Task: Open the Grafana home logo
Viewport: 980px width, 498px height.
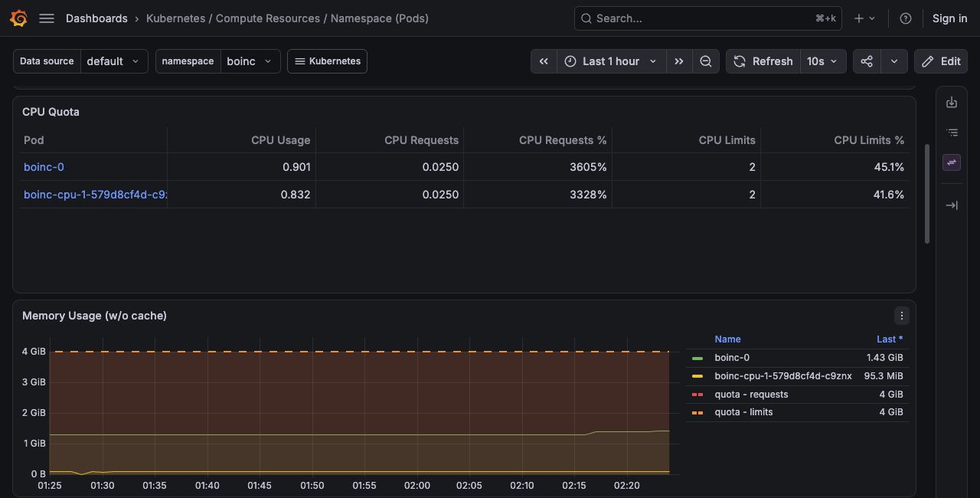Action: pyautogui.click(x=19, y=18)
